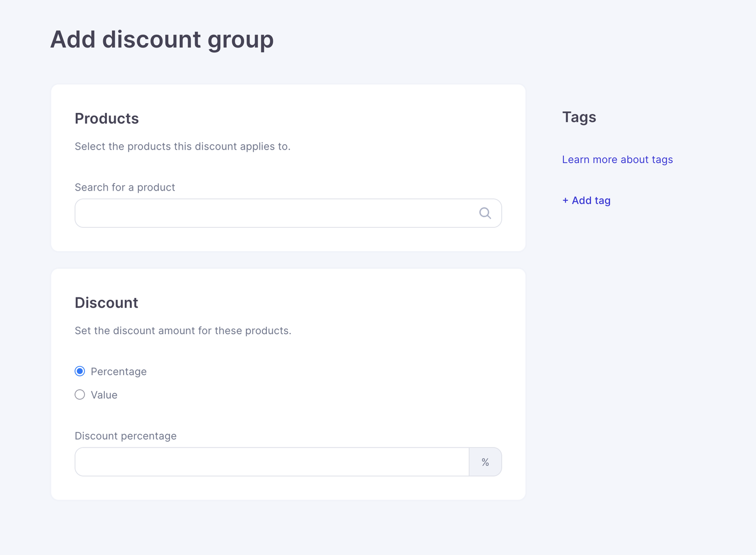The height and width of the screenshot is (555, 756).
Task: Click the 'Select the products' description text
Action: 183,146
